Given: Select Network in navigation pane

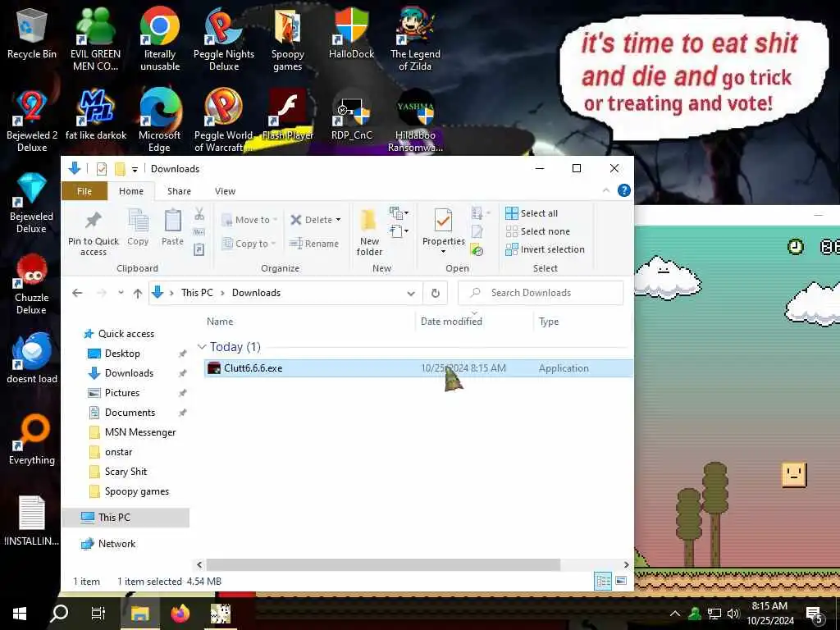Looking at the screenshot, I should click(116, 544).
